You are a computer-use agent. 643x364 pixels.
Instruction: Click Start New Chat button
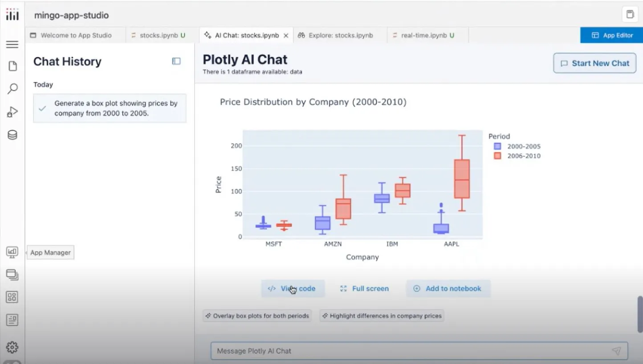[x=594, y=63]
